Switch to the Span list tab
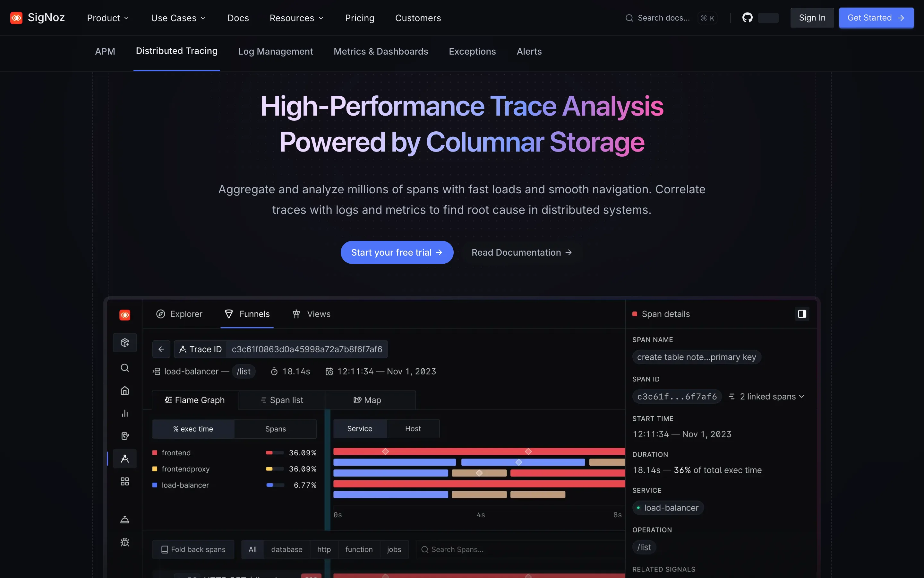 coord(282,400)
